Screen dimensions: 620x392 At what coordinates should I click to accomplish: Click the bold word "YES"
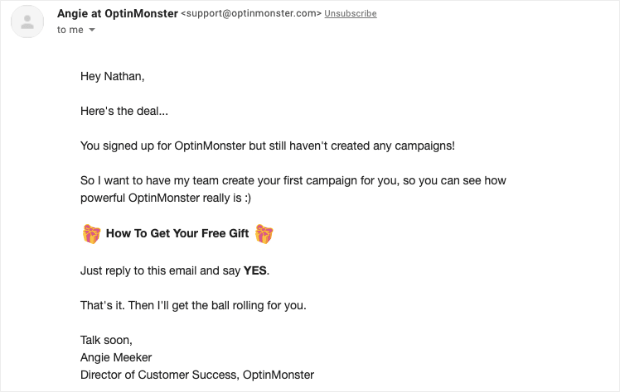[255, 271]
